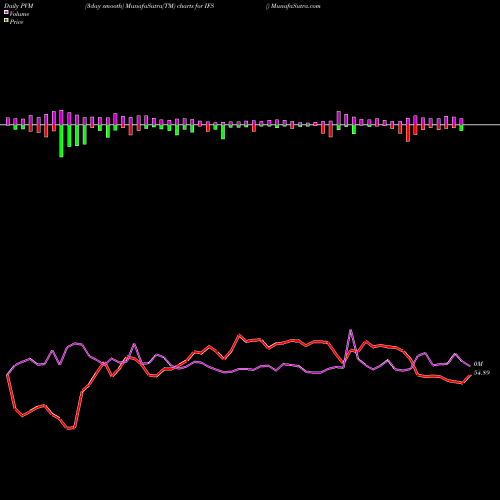500x500 pixels.
Task: Click the right end of red price line
Action: 470,376
